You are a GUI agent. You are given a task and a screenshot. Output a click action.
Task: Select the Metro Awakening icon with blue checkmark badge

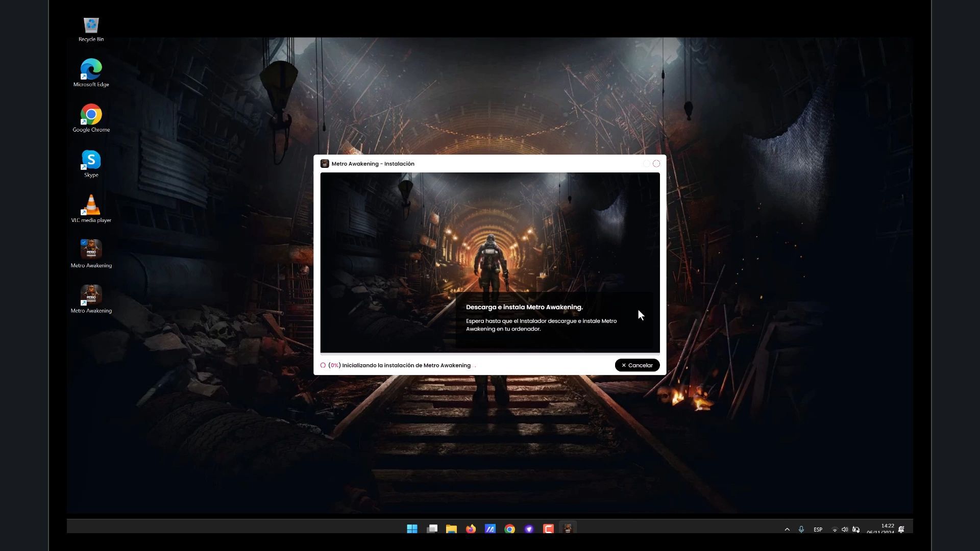91,254
